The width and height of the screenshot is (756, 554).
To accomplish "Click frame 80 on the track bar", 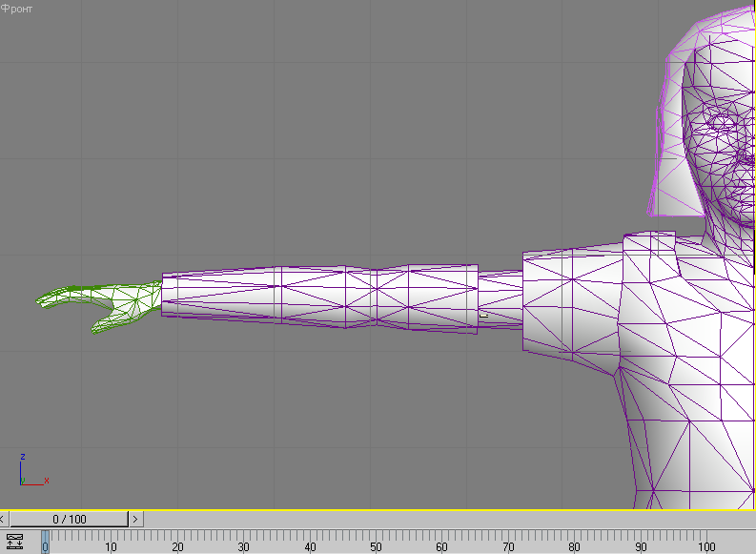I will (574, 546).
